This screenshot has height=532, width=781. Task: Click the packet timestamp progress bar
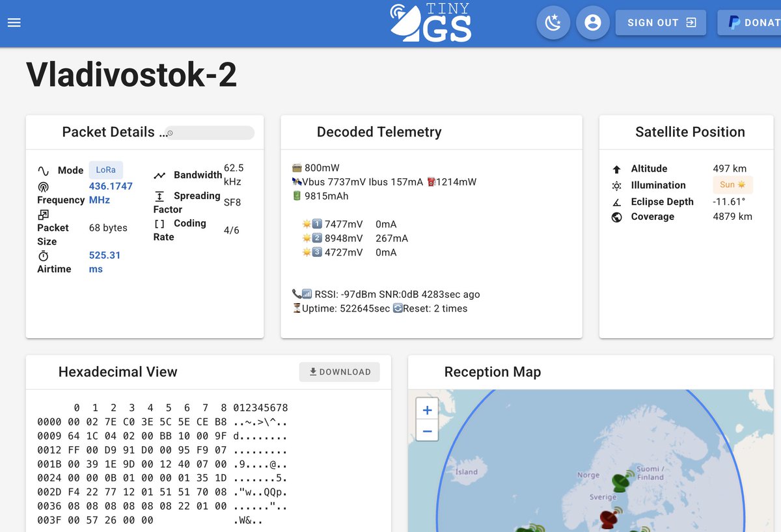pos(210,133)
